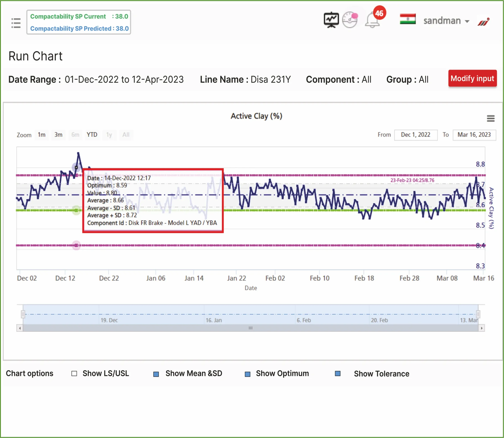Open the sidebar list menu icon

[x=16, y=23]
